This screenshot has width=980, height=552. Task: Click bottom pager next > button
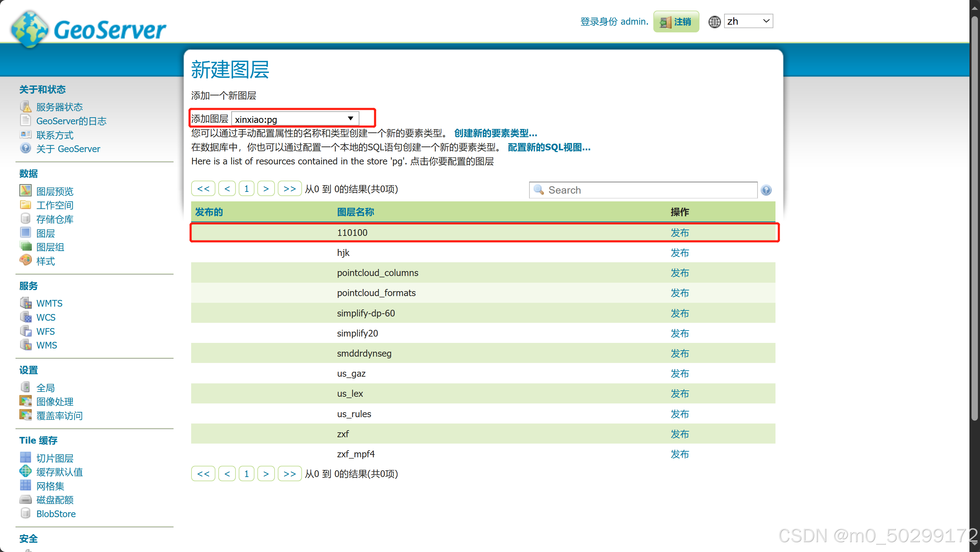click(266, 473)
